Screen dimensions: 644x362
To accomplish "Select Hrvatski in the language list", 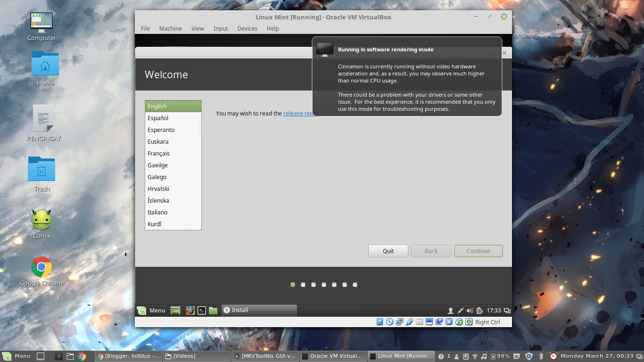I will point(173,189).
